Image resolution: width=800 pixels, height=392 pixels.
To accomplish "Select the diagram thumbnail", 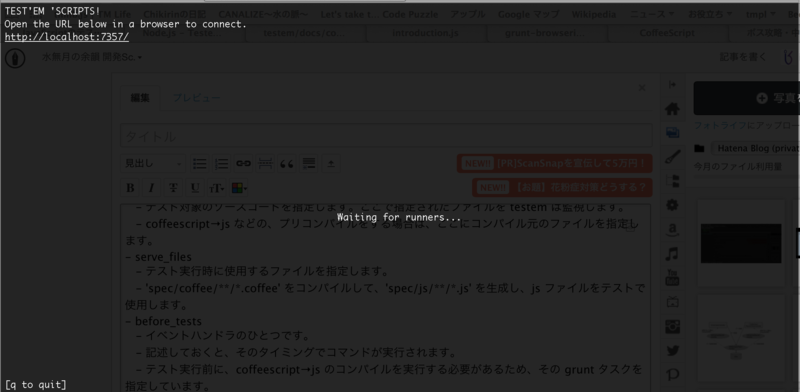I will pos(741,338).
